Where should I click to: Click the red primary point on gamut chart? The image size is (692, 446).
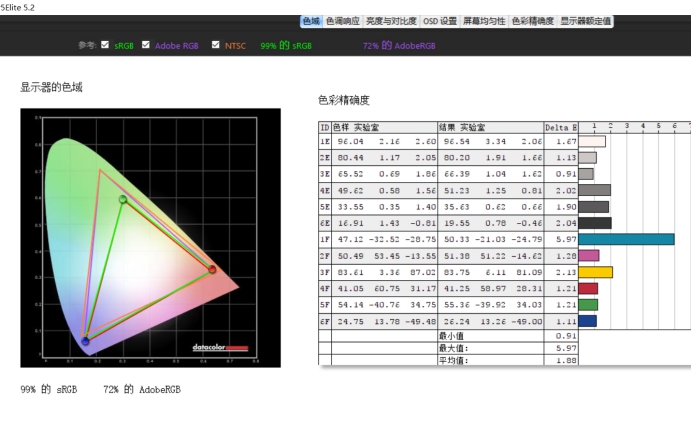(212, 269)
